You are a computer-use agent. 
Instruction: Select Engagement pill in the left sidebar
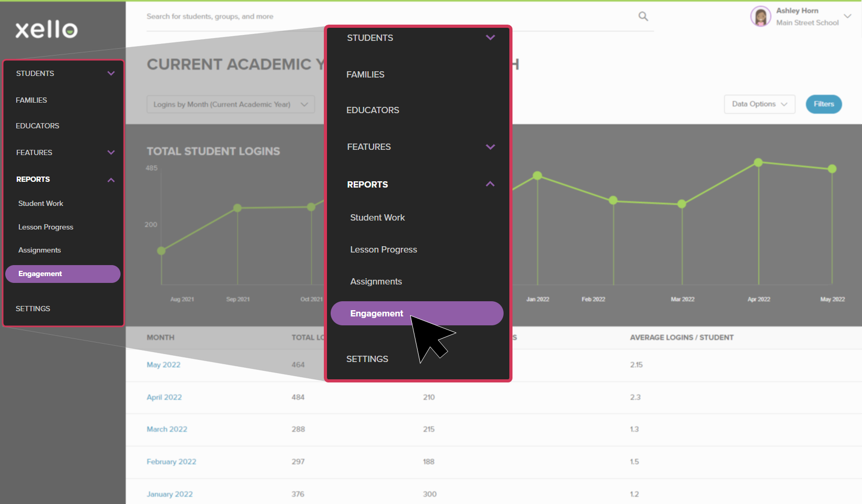click(63, 274)
